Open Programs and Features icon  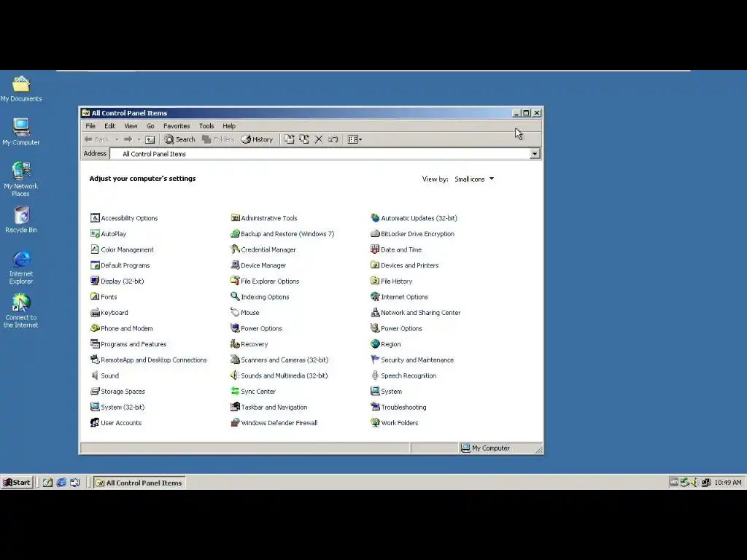point(95,344)
